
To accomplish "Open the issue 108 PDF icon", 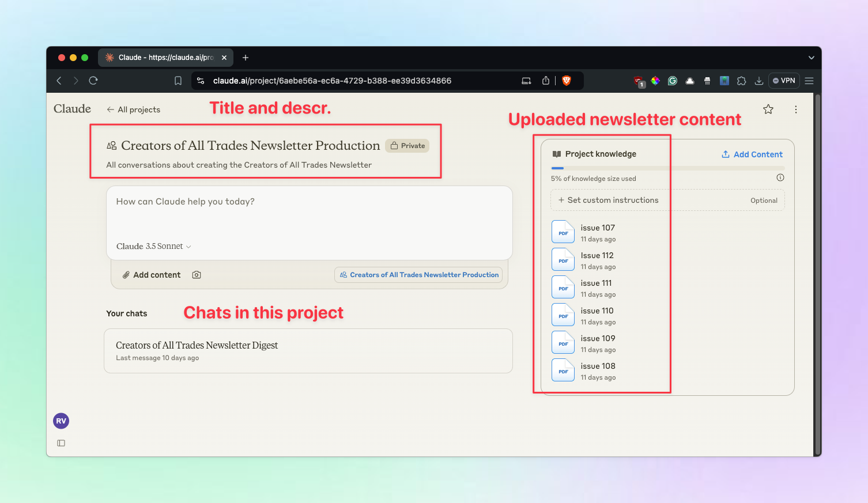I will pyautogui.click(x=563, y=370).
